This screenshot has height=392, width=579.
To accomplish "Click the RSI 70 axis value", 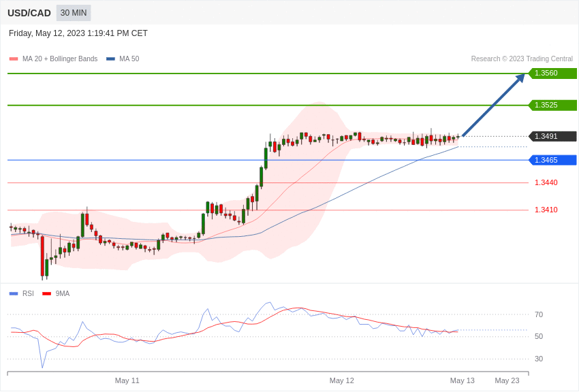I will pos(539,314).
